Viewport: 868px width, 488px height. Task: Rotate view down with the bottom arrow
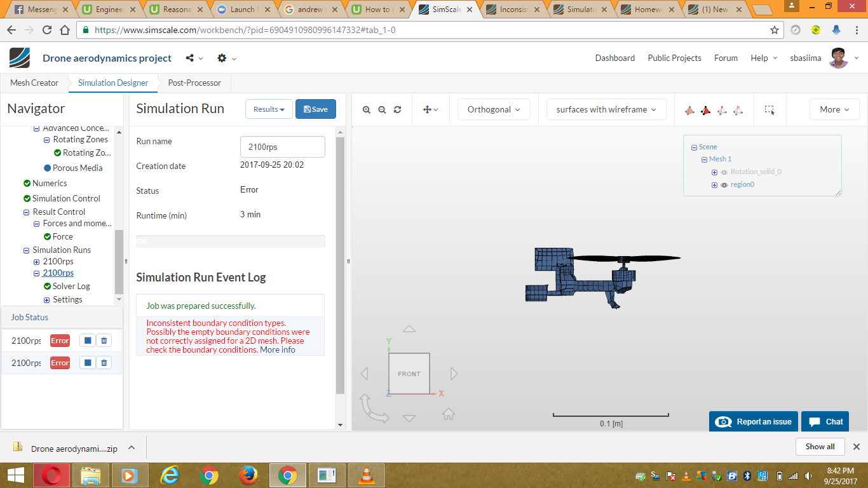[x=409, y=418]
